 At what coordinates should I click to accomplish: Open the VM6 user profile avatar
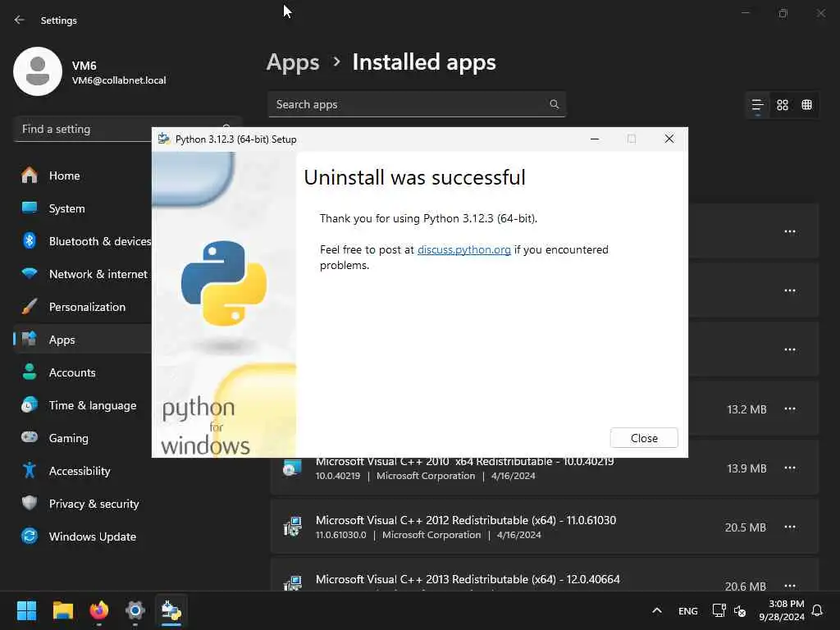tap(38, 71)
